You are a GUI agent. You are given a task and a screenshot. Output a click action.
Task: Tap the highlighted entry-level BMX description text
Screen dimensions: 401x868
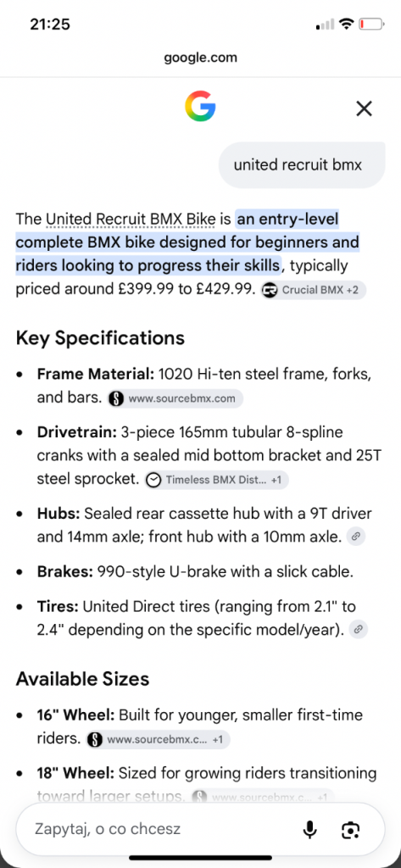click(x=188, y=242)
